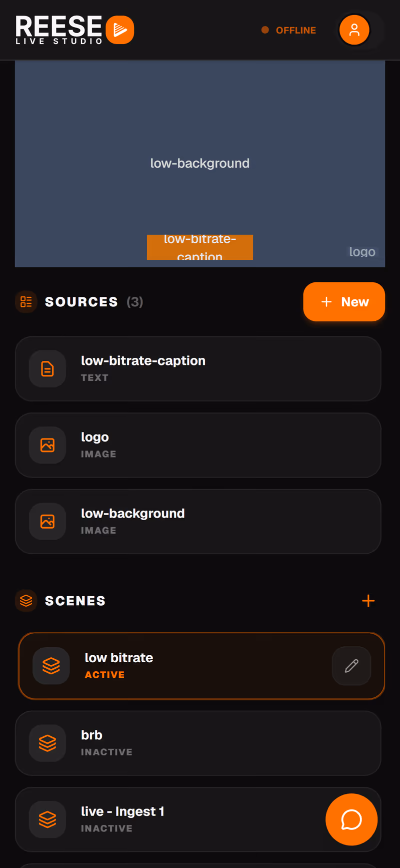The image size is (400, 868).
Task: Click the image icon for logo source
Action: pos(47,445)
